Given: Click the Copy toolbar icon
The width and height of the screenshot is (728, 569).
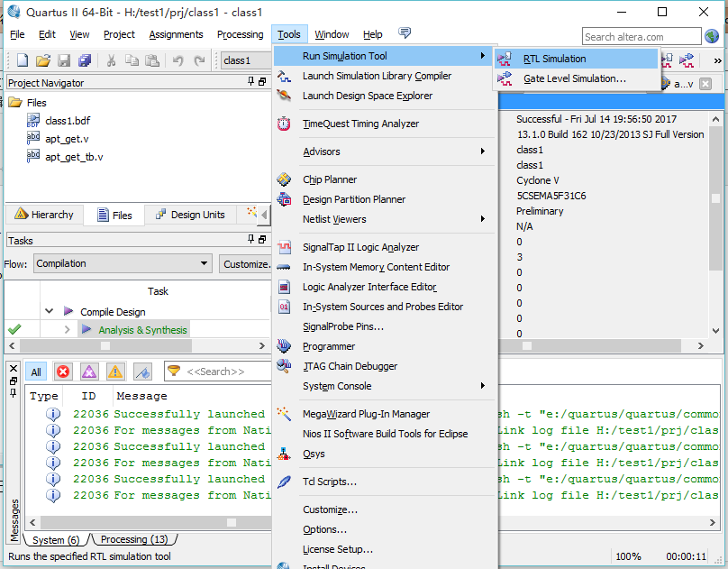Looking at the screenshot, I should (132, 60).
